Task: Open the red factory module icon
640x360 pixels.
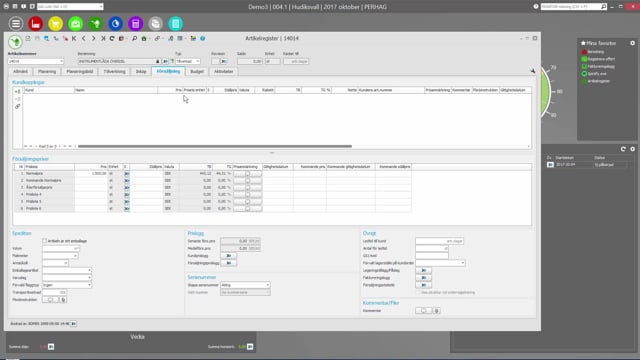Action: tap(36, 24)
